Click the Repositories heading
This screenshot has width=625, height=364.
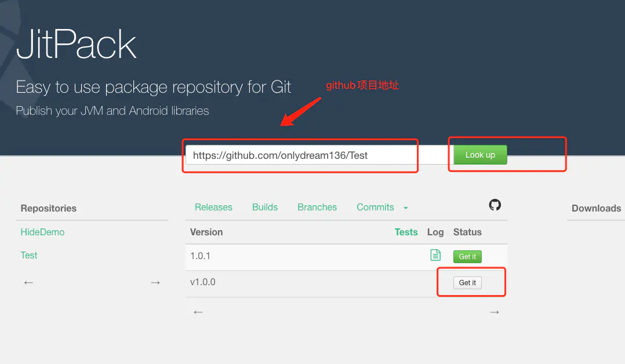point(48,208)
